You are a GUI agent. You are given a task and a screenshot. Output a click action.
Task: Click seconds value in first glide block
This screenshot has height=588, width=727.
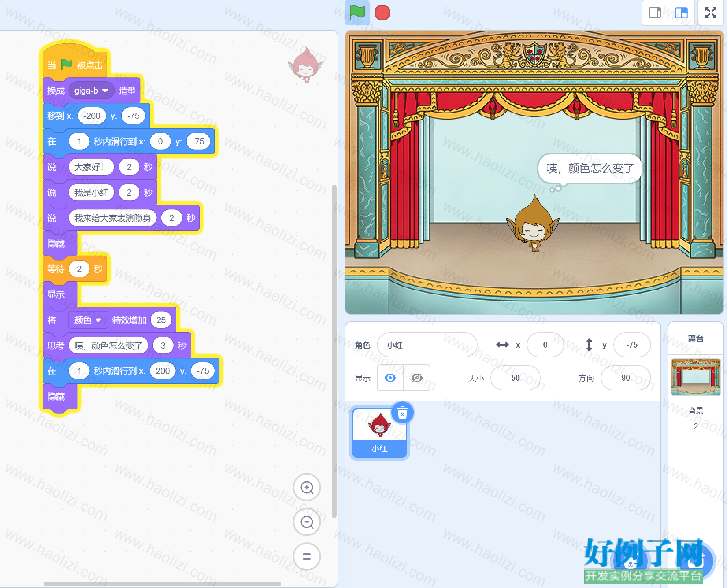(x=79, y=142)
